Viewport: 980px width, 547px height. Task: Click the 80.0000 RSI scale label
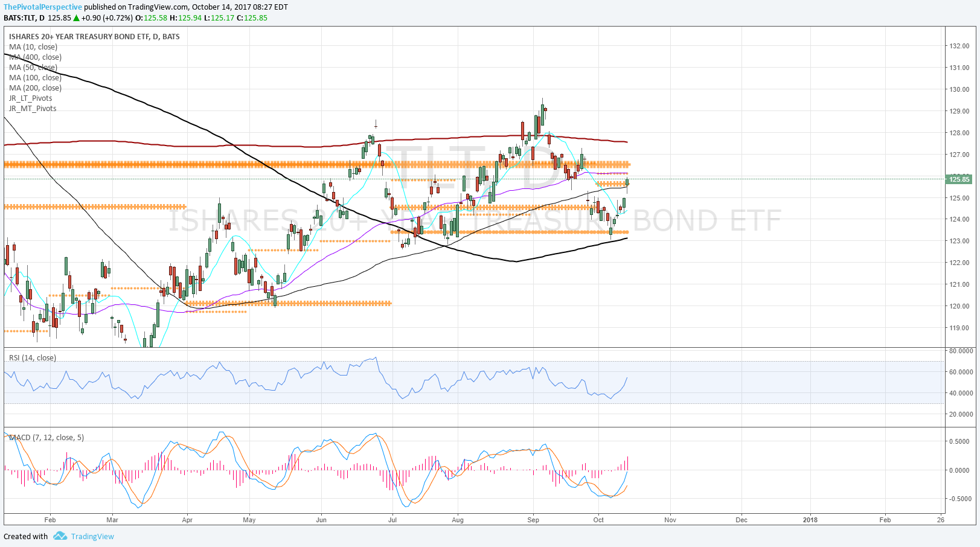[x=961, y=351]
